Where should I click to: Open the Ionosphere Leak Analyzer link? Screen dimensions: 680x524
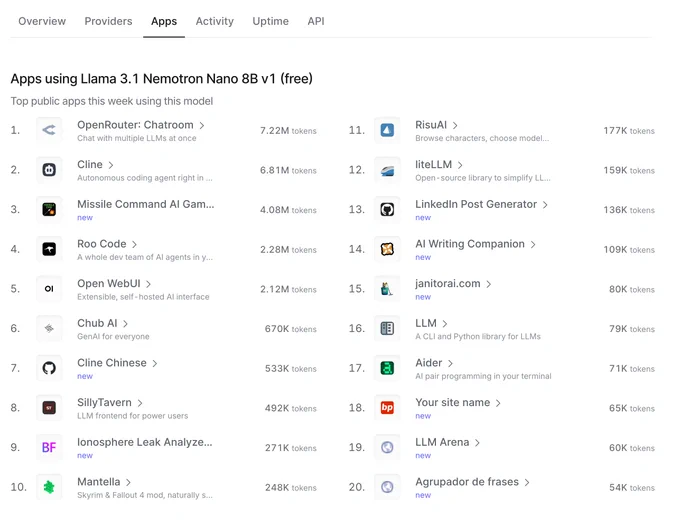(x=145, y=442)
